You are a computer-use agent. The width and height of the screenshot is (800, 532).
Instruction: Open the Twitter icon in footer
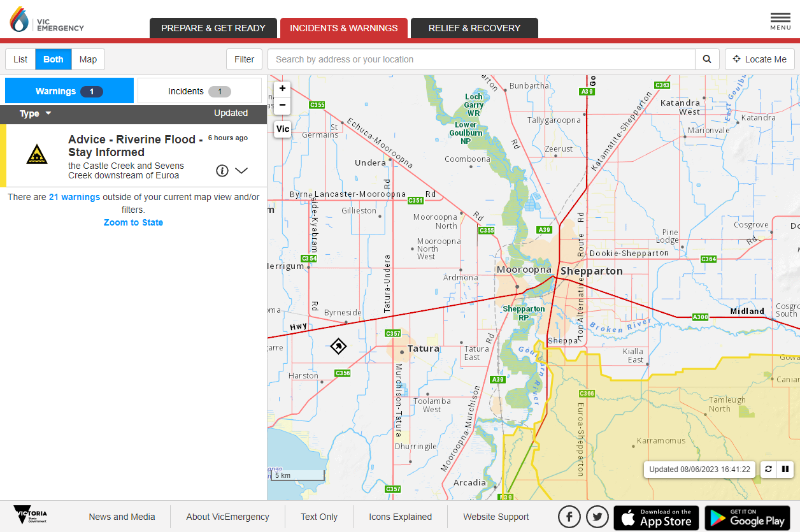(597, 517)
